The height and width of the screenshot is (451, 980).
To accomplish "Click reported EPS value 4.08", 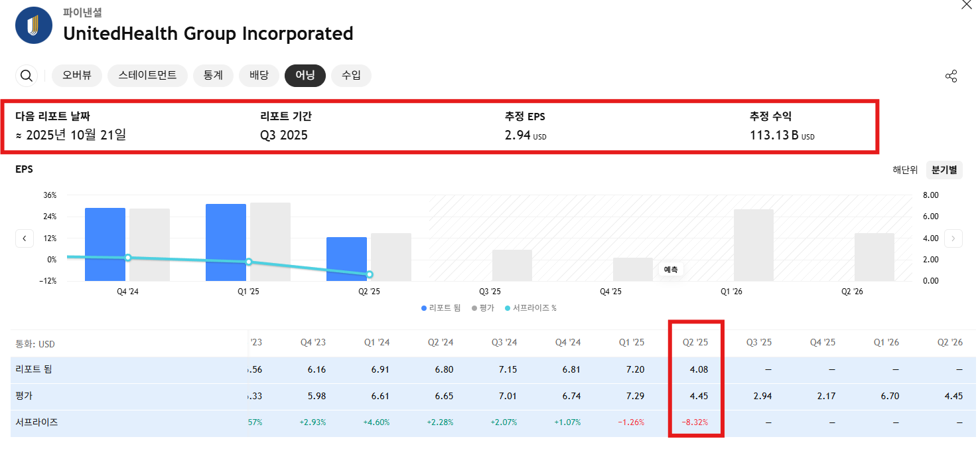I will 699,369.
